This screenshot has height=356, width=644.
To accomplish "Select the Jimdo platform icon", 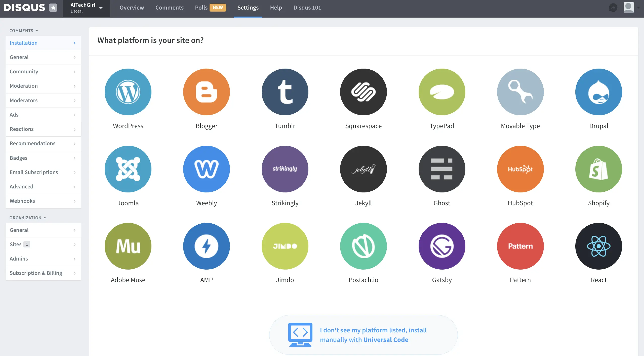I will 285,246.
